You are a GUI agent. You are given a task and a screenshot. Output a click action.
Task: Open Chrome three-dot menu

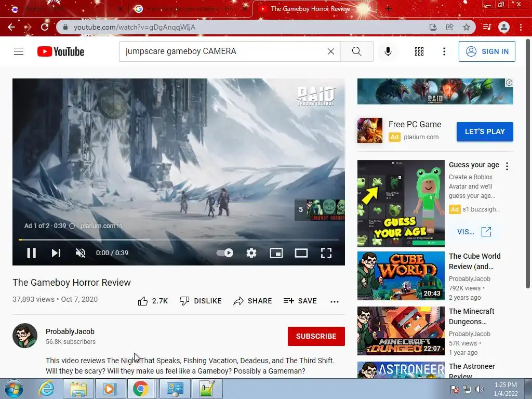tap(521, 27)
